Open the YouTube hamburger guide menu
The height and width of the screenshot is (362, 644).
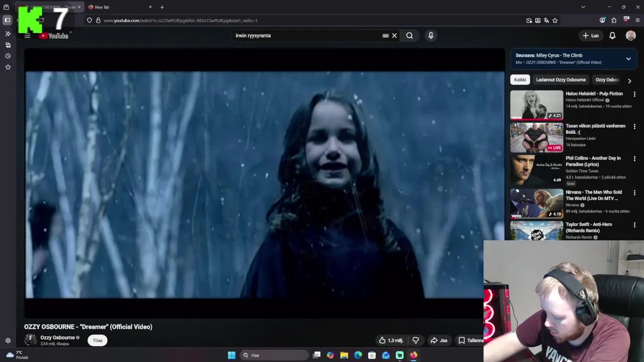coord(28,36)
